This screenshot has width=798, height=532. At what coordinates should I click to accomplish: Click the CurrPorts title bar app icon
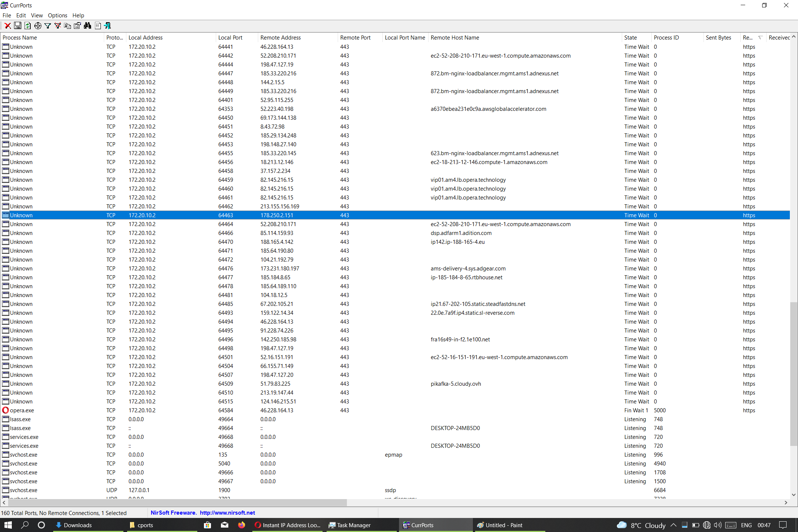[4, 5]
